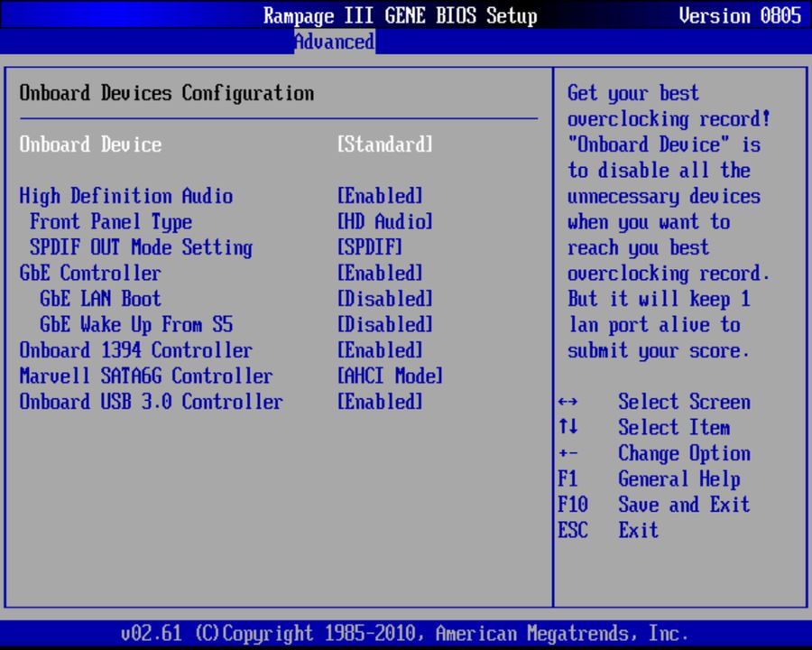Change SPDIF OUT Mode [SPDIF] value
This screenshot has width=812, height=650.
[x=370, y=247]
